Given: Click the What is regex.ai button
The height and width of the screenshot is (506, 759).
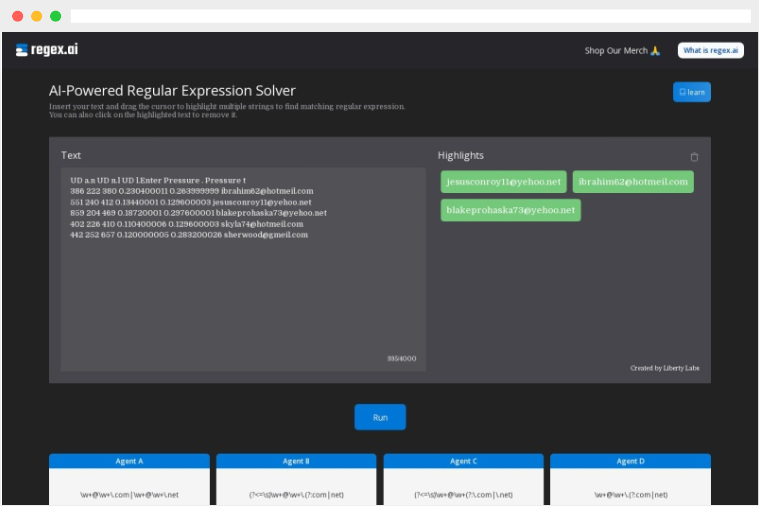Looking at the screenshot, I should pyautogui.click(x=710, y=50).
